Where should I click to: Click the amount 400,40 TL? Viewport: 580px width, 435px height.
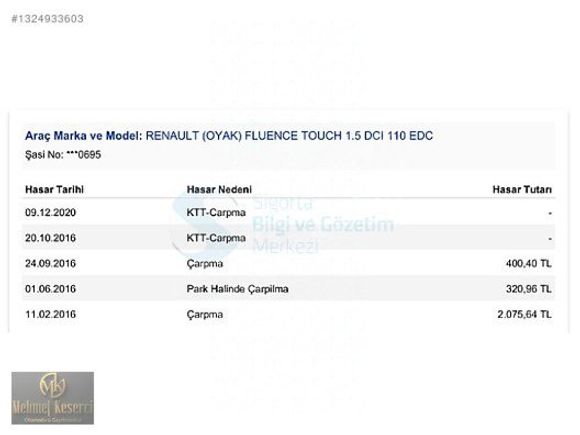[x=529, y=263]
